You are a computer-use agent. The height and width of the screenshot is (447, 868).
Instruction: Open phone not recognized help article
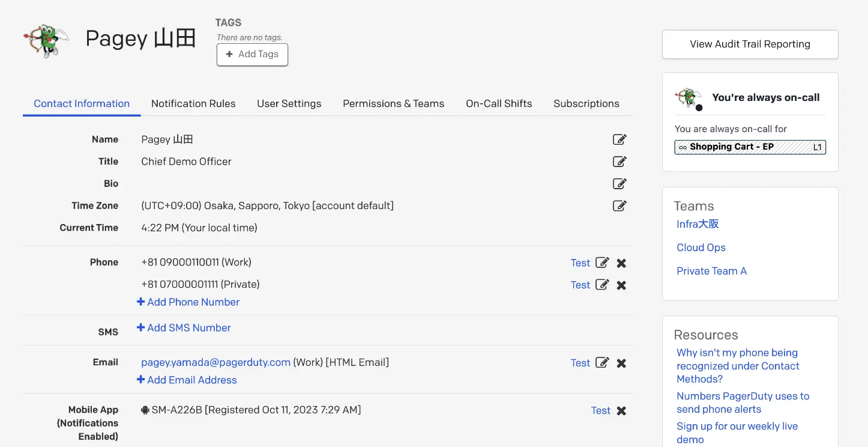(738, 366)
